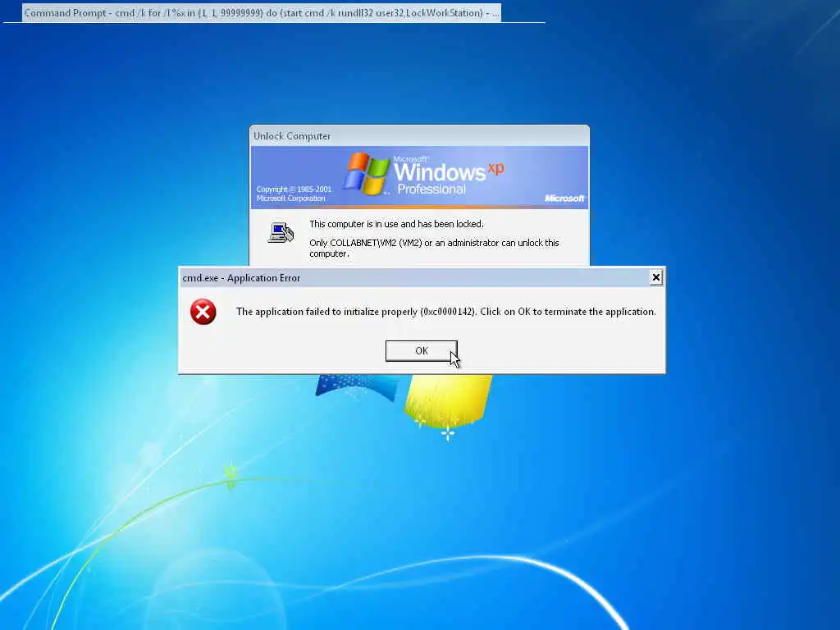Viewport: 840px width, 630px height.
Task: Click the red error icon in dialog
Action: [x=203, y=312]
